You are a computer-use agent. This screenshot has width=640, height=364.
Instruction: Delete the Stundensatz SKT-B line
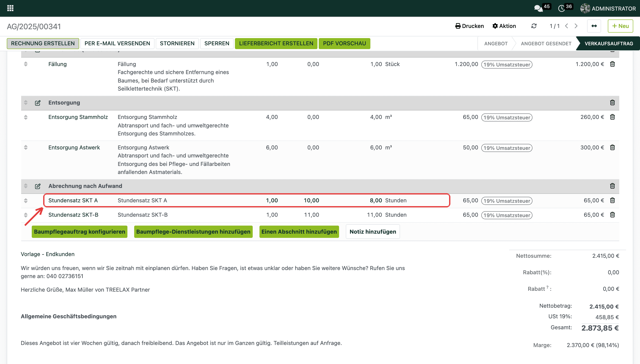click(x=612, y=215)
